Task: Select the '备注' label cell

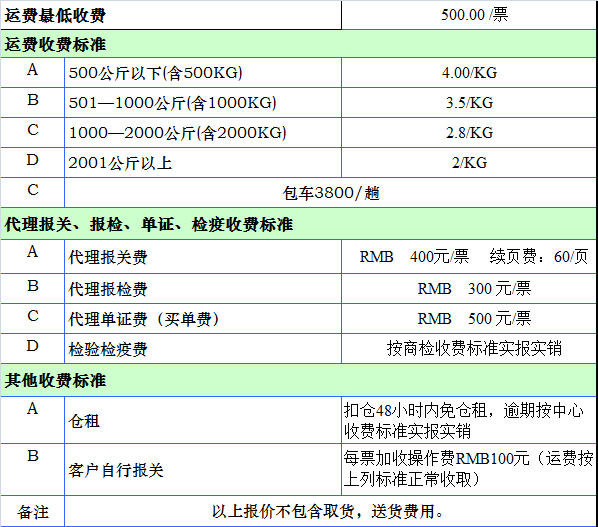Action: (x=32, y=512)
